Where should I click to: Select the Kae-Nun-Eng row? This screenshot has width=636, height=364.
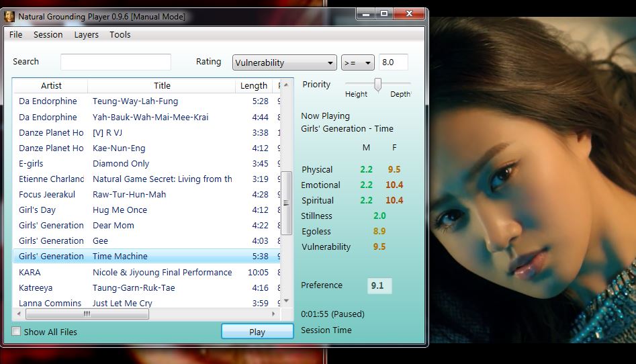coord(147,148)
